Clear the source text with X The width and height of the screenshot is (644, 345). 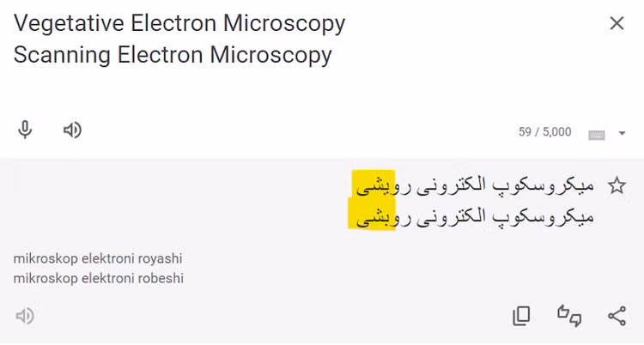click(617, 23)
